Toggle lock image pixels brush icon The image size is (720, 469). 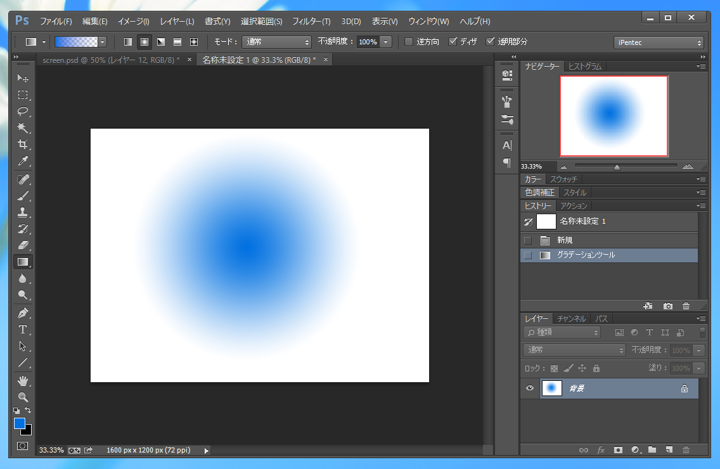[x=568, y=368]
